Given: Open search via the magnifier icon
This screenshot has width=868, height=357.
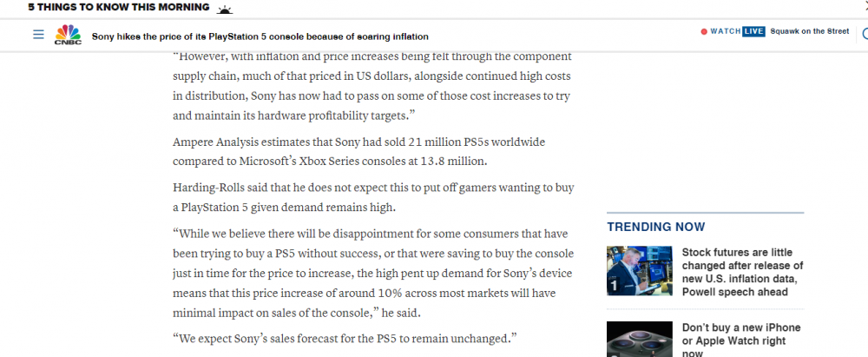Looking at the screenshot, I should tap(864, 34).
